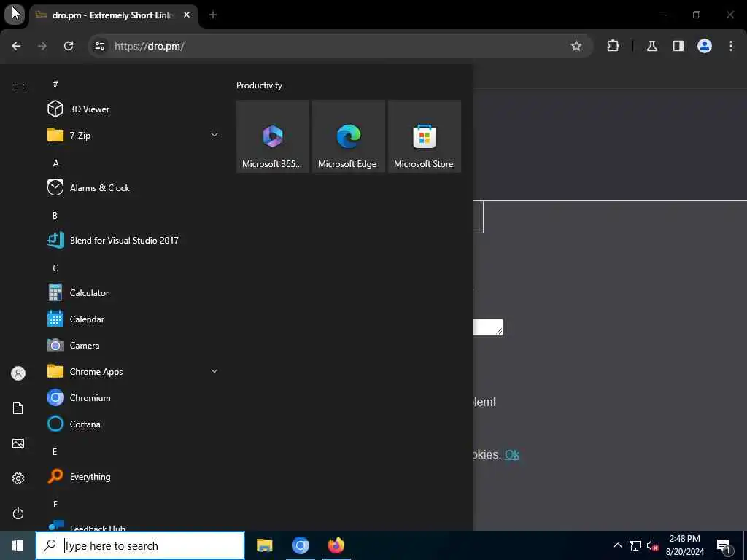747x560 pixels.
Task: Open Pictures from Start sidebar
Action: coord(18,443)
